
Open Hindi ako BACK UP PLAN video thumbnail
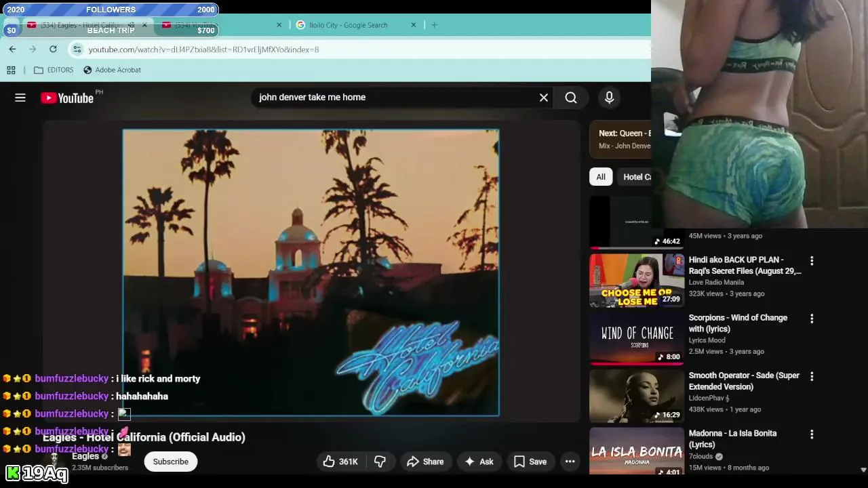pyautogui.click(x=637, y=281)
